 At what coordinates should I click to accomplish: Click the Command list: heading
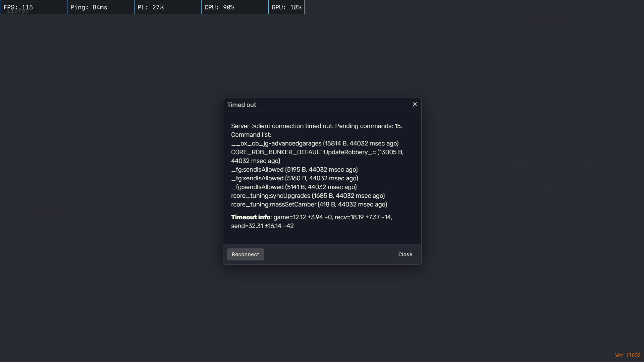251,134
